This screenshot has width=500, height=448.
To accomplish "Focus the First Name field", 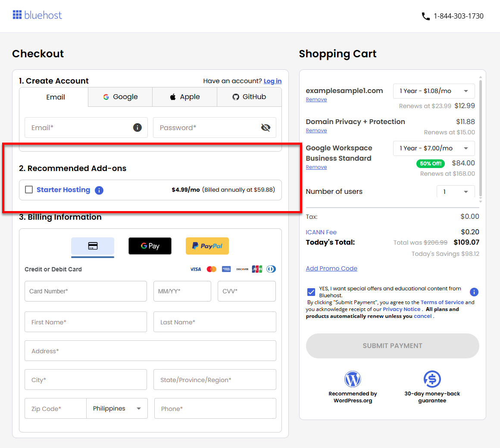I will (x=86, y=322).
